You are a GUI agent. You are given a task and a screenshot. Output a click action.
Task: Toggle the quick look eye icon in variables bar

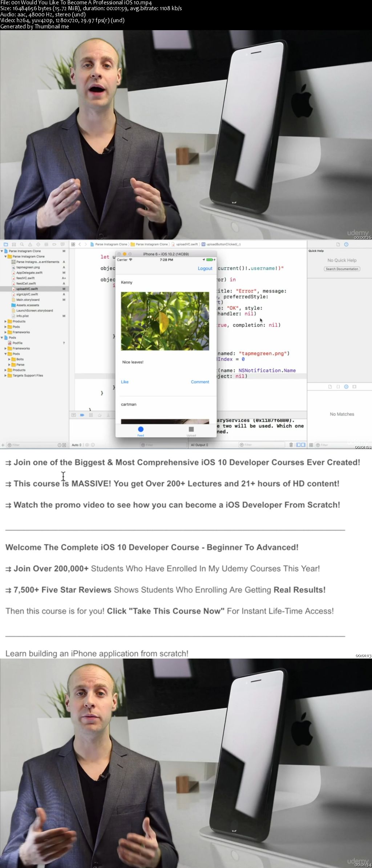(x=87, y=445)
